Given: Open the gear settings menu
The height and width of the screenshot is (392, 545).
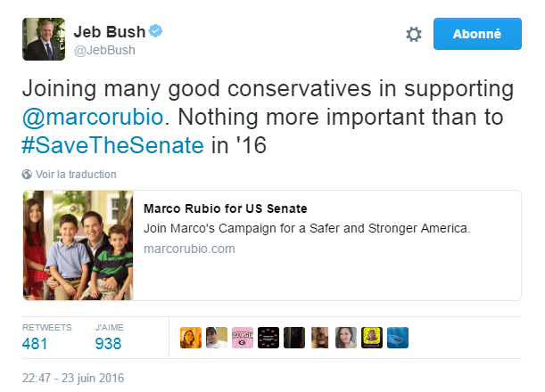Looking at the screenshot, I should click(414, 35).
